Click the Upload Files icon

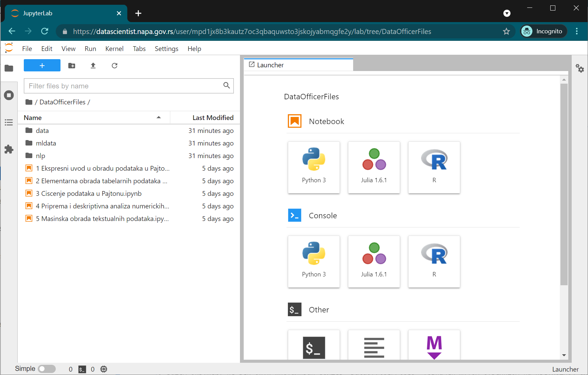point(93,66)
